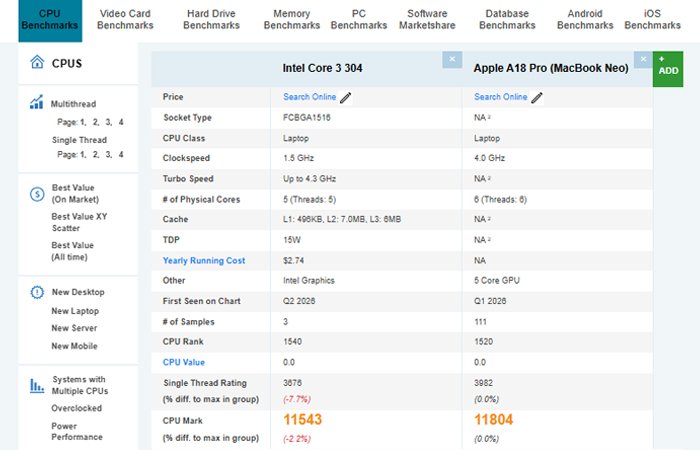Screen dimensions: 700x450
Task: Open the New Desktop link
Action: (78, 292)
